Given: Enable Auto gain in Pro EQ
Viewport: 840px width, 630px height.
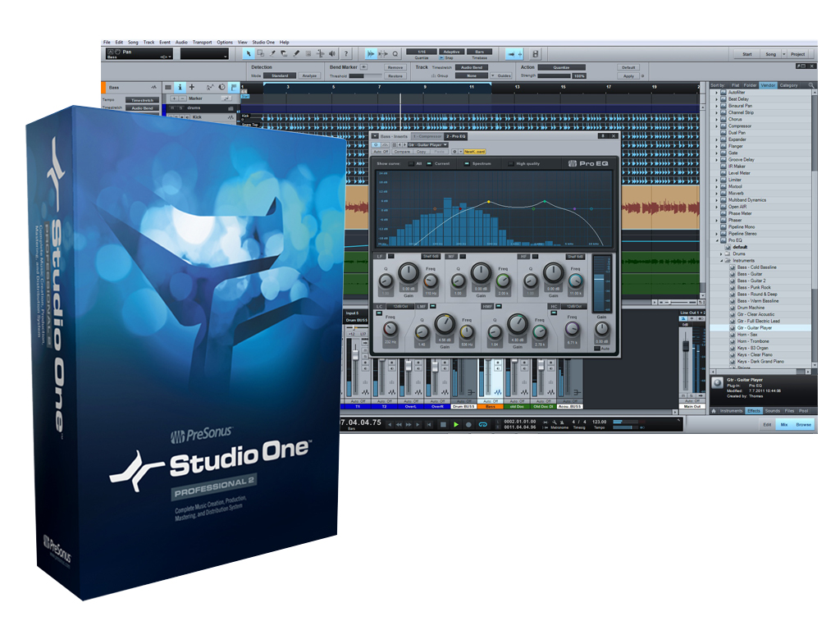Looking at the screenshot, I should [x=597, y=348].
